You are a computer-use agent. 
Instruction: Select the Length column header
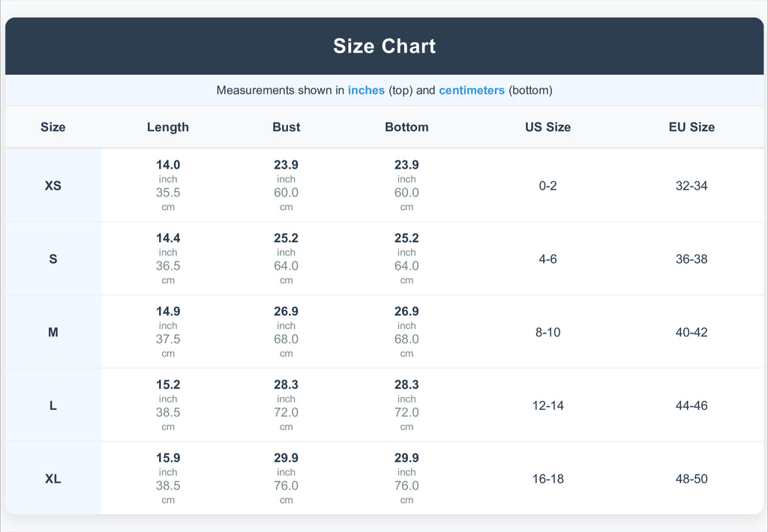click(x=168, y=127)
